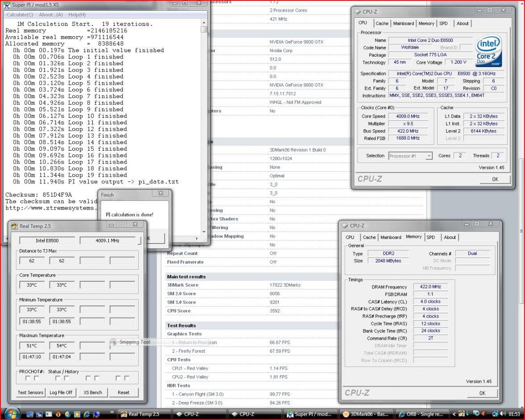
Task: Open About tab in upper CPU-Z
Action: pyautogui.click(x=463, y=24)
